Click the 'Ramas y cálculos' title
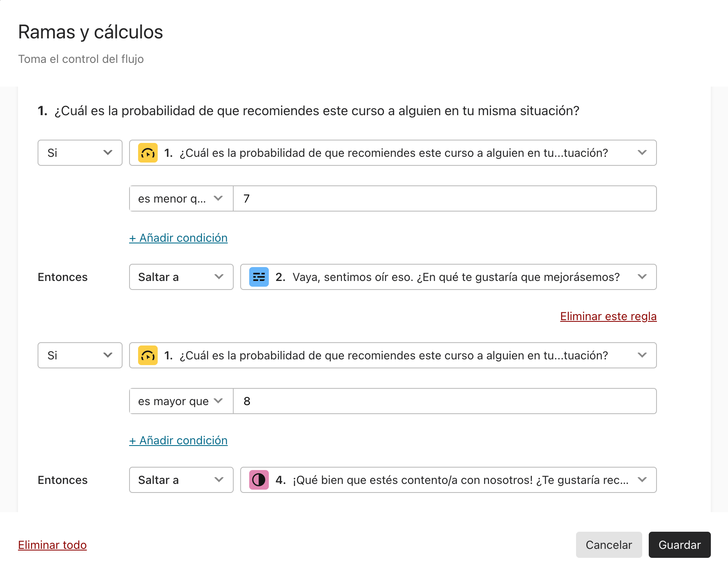728x575 pixels. coord(91,32)
